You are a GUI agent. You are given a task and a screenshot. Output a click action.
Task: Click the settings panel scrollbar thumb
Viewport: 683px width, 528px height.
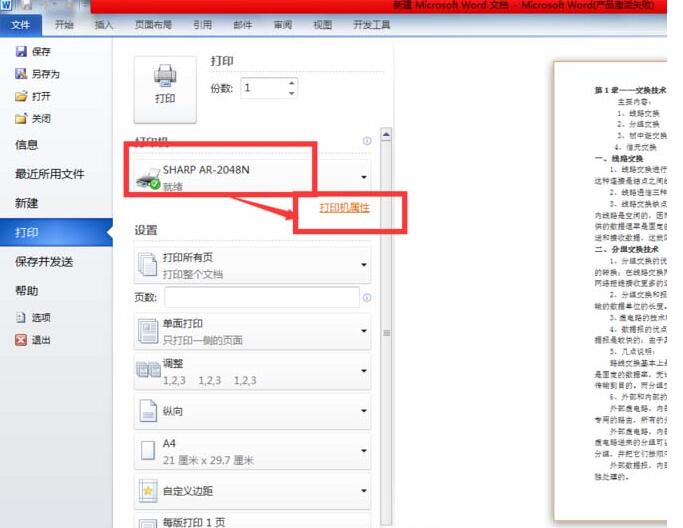point(386,333)
